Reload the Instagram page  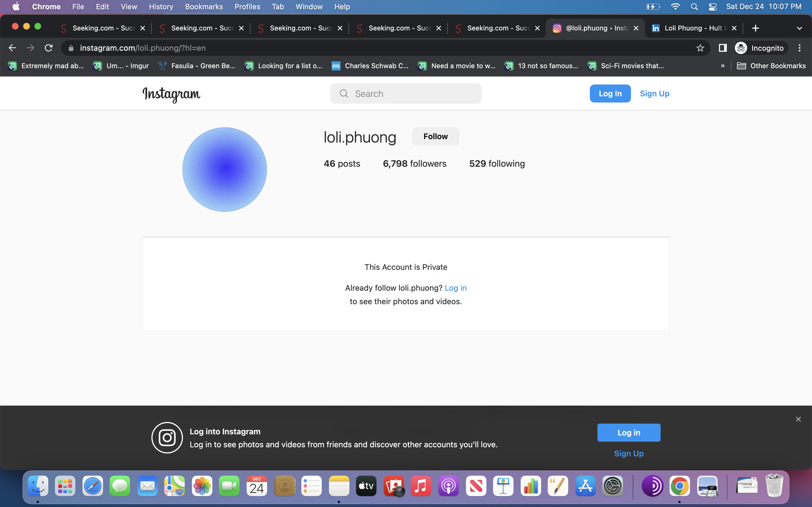click(x=49, y=48)
